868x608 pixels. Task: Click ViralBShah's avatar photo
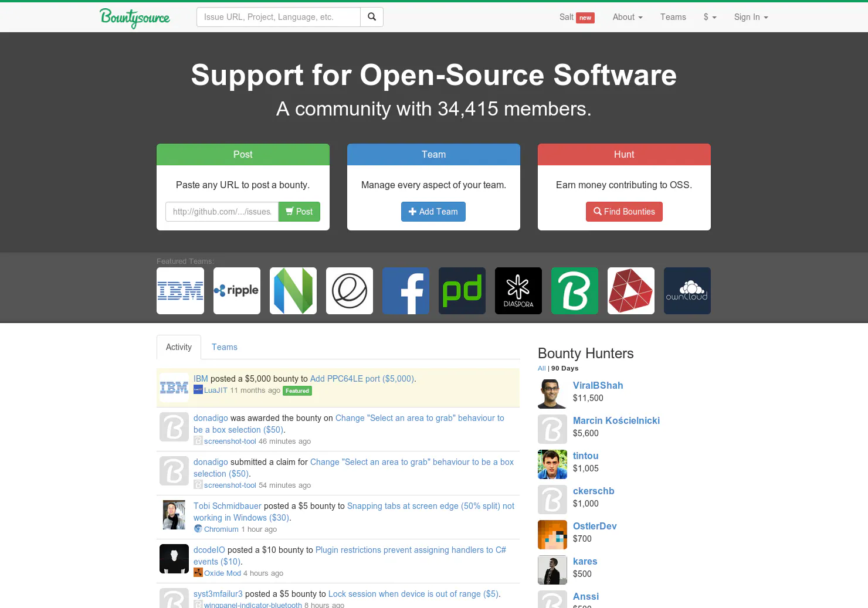[552, 394]
